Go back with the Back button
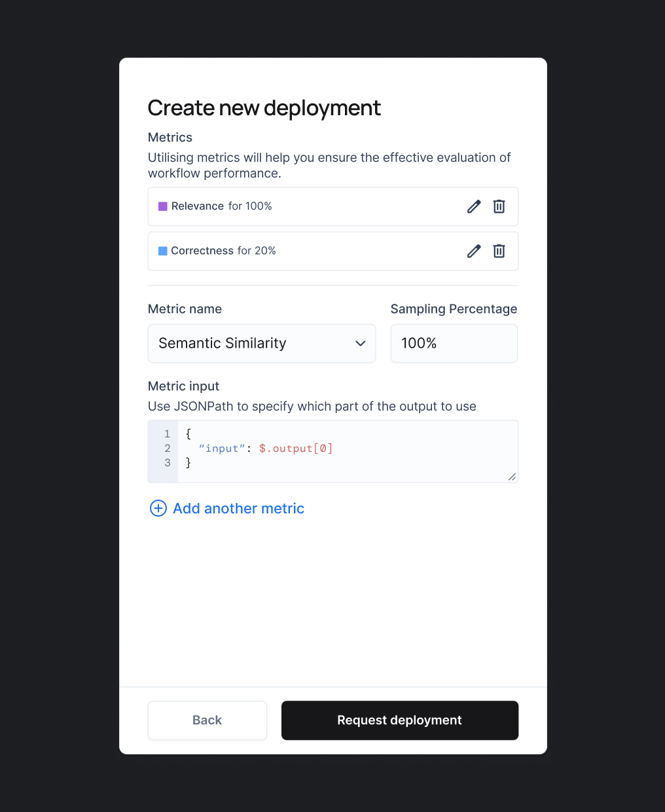Viewport: 665px width, 812px height. (207, 720)
